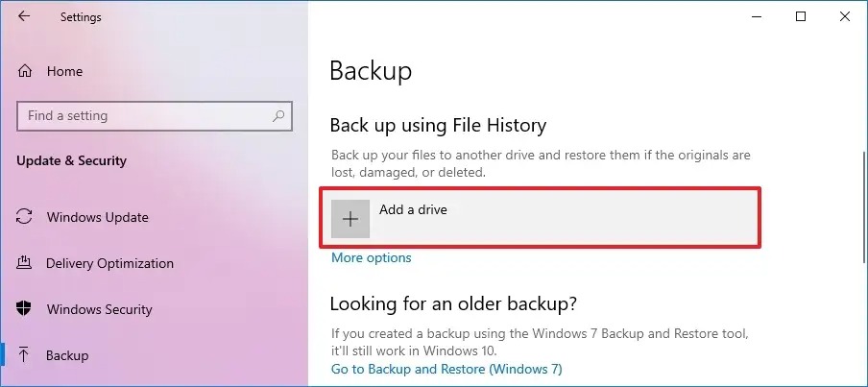This screenshot has height=387, width=868.
Task: Minimize the Settings window
Action: point(757,16)
